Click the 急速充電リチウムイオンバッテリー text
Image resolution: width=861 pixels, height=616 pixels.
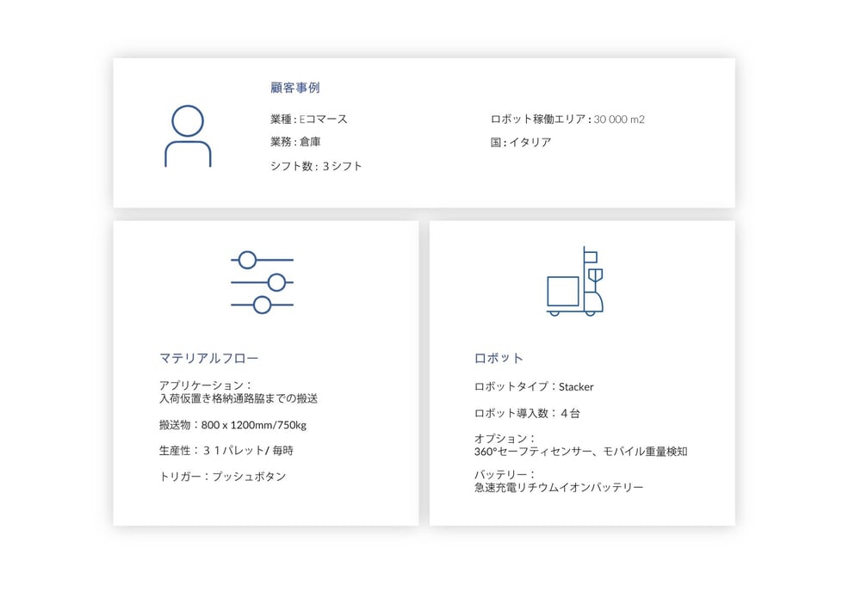point(559,487)
